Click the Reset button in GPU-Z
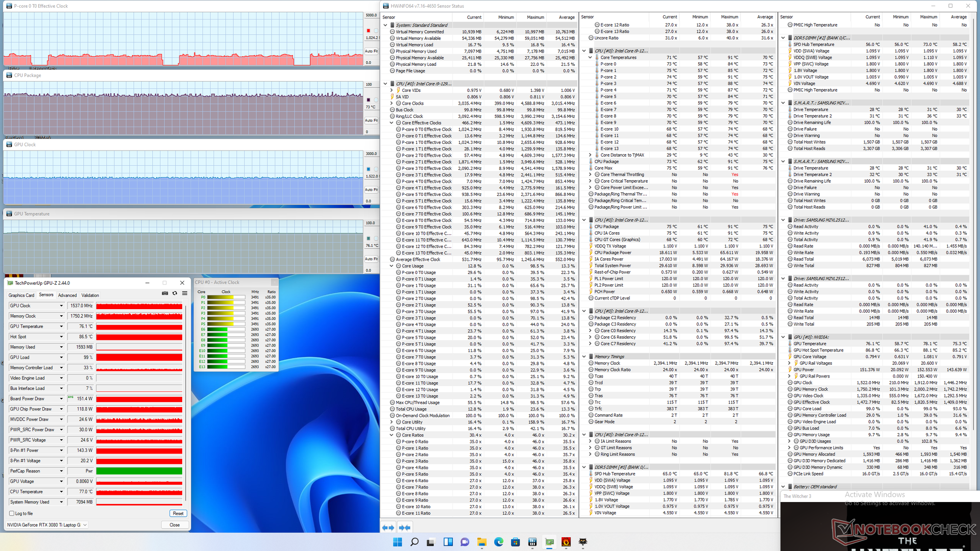Screen dimensions: 980x551 (178, 513)
